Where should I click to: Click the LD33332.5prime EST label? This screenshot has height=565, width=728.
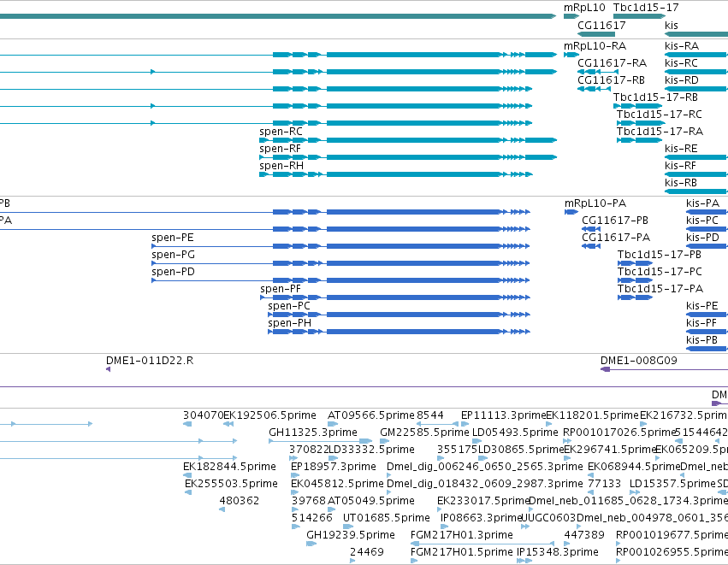(371, 450)
